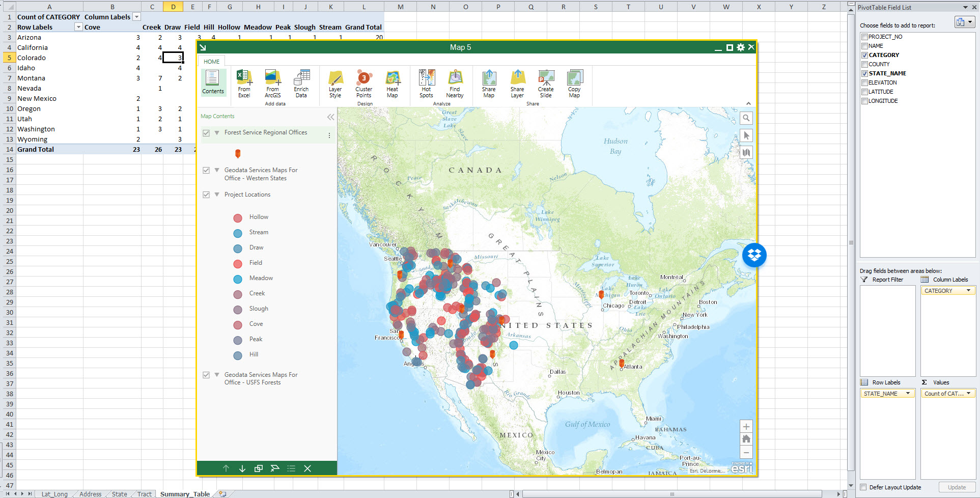Open the Address sheet tab
Screen dimensions: 980x498
(91, 494)
